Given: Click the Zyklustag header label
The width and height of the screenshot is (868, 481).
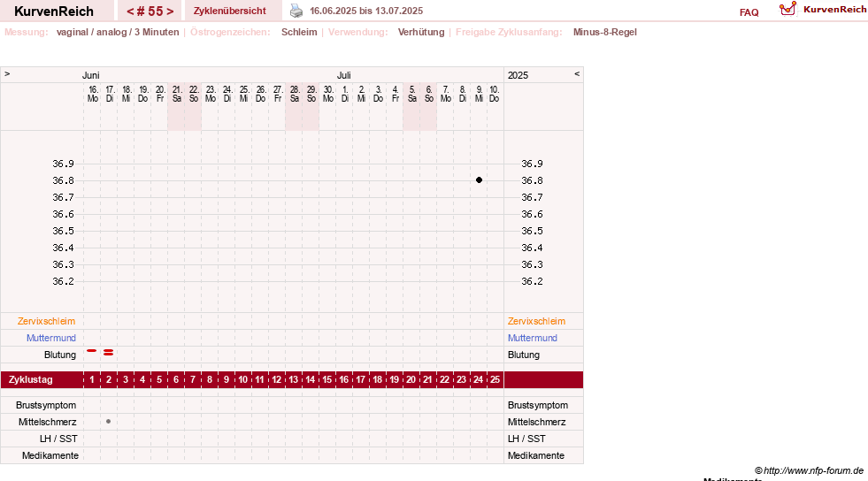Looking at the screenshot, I should point(30,380).
